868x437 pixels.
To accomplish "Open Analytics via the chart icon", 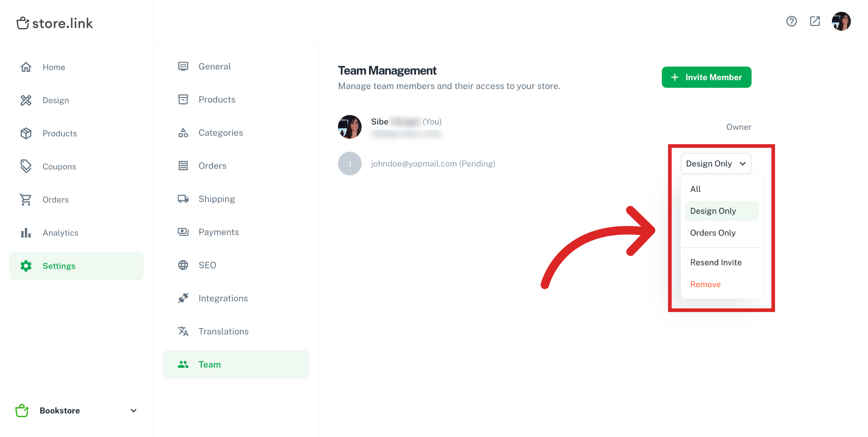I will 26,232.
